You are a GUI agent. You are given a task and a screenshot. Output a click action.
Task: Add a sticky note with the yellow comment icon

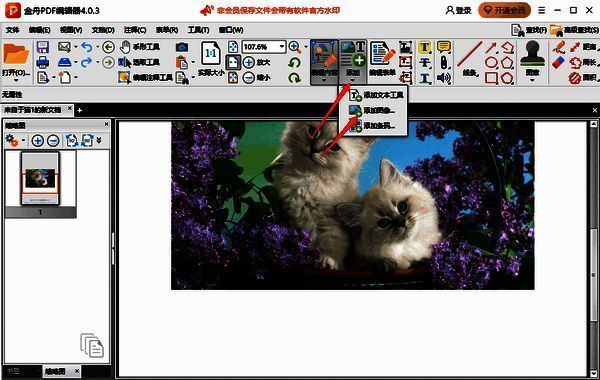click(443, 47)
